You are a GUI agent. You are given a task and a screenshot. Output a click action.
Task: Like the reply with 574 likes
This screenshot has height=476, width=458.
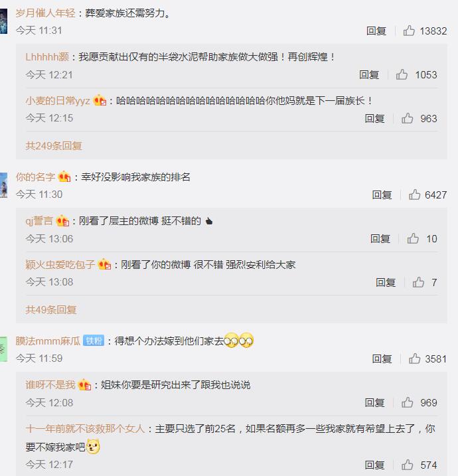tap(407, 465)
